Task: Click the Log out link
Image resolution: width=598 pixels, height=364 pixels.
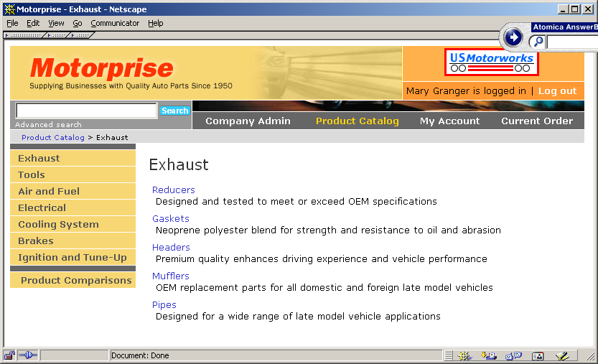Action: point(557,90)
